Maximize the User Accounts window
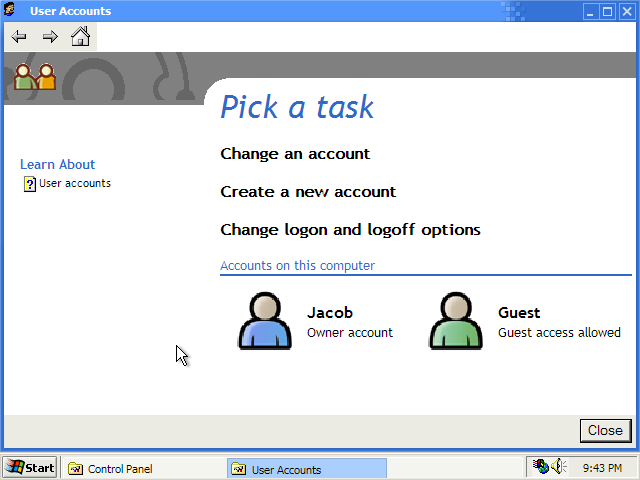Screen dimensions: 640x480 coord(607,11)
